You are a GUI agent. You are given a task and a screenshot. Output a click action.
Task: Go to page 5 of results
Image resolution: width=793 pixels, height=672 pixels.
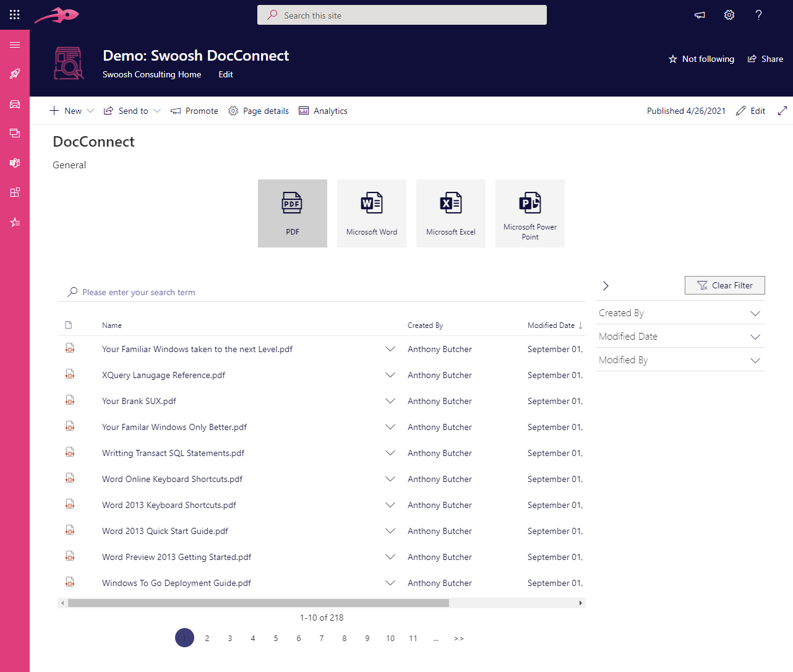pyautogui.click(x=276, y=638)
